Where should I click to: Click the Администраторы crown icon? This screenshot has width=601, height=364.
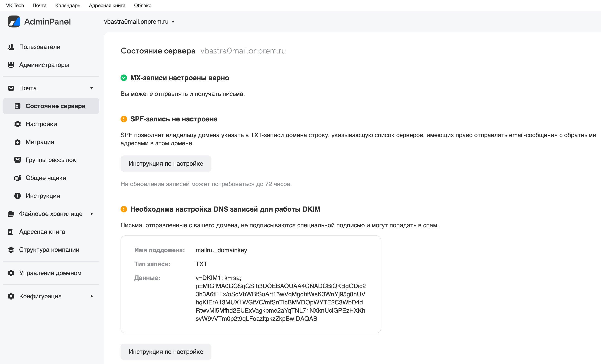tap(11, 65)
